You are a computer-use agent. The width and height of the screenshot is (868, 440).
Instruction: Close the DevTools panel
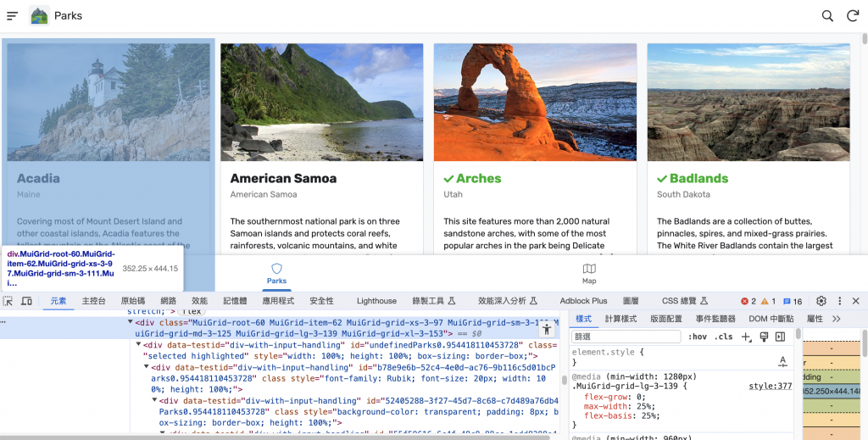pyautogui.click(x=856, y=301)
